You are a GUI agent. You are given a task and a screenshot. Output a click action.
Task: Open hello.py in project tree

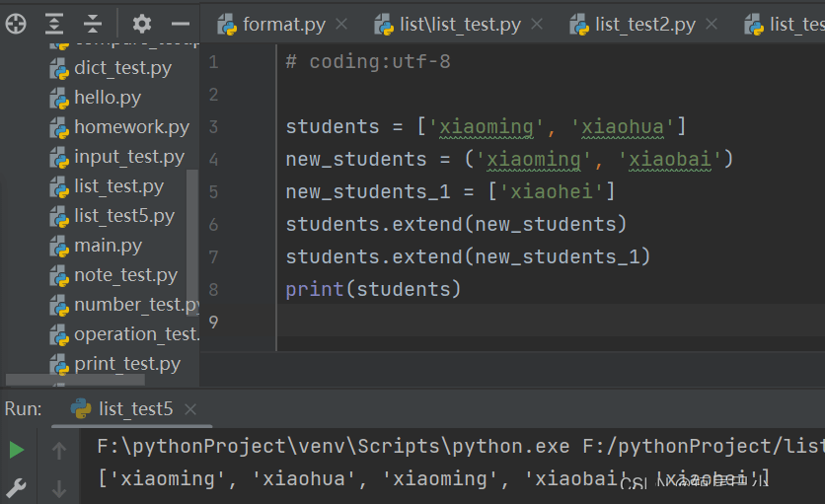point(108,98)
